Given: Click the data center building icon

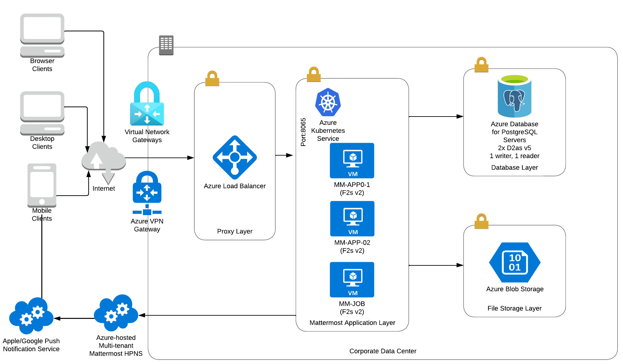Looking at the screenshot, I should (166, 45).
